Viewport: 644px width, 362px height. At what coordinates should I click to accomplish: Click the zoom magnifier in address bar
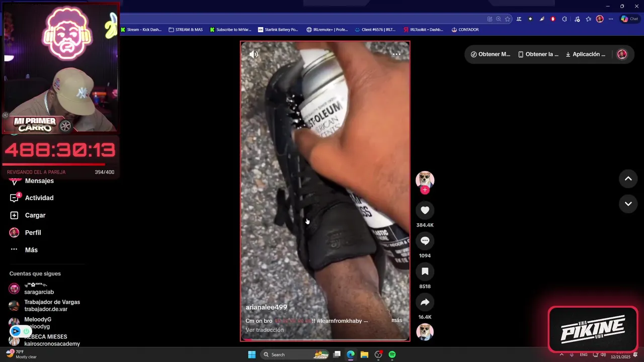499,19
